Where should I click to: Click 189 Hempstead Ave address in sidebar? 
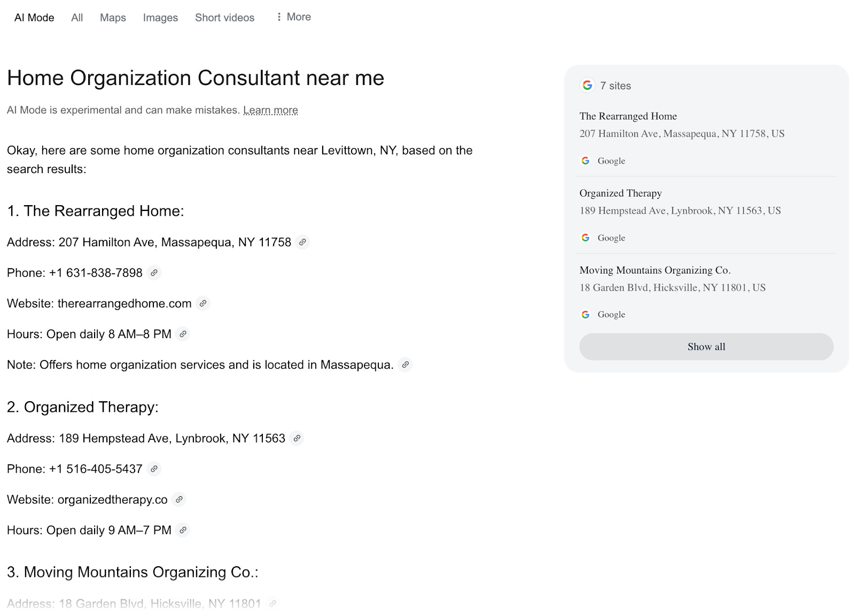pos(680,210)
